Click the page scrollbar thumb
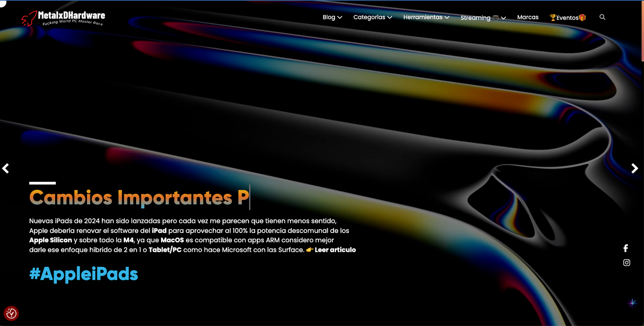 coord(642,31)
